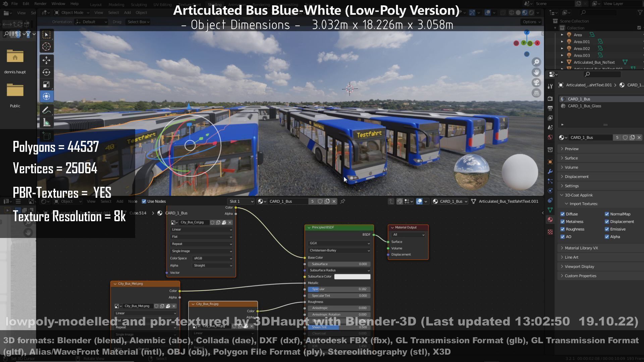Open the viewport Add menu

(x=127, y=13)
